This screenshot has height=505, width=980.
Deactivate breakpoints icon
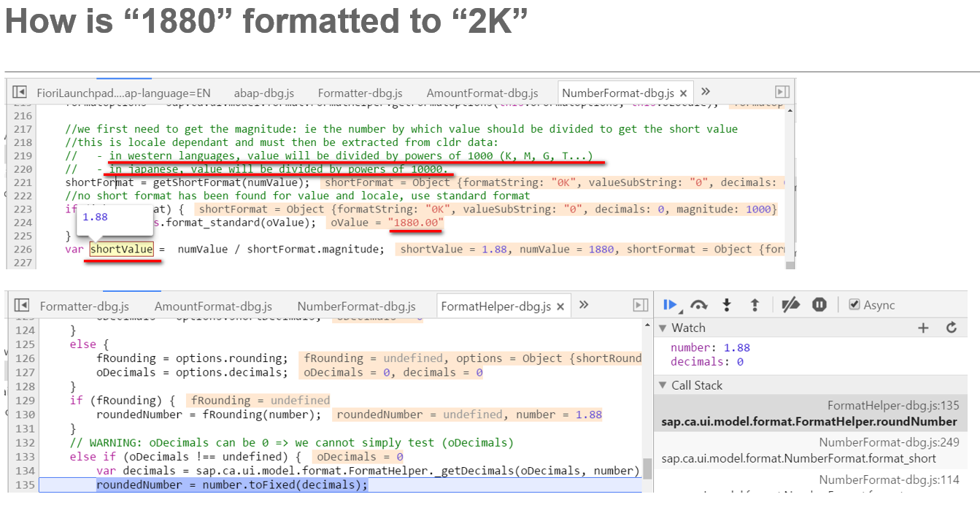tap(790, 305)
